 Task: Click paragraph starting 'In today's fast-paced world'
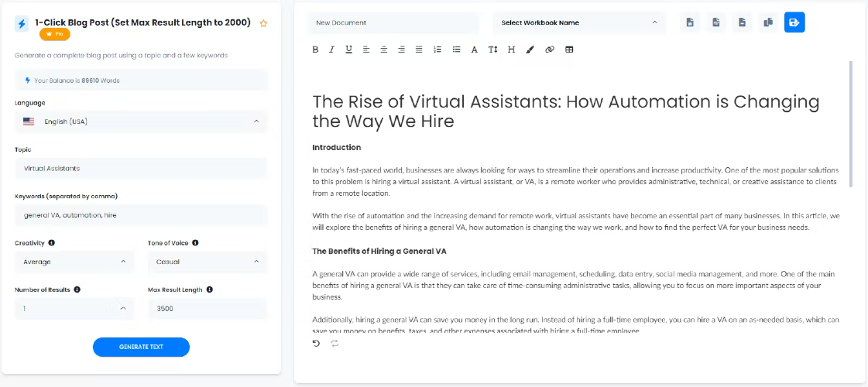coord(575,182)
